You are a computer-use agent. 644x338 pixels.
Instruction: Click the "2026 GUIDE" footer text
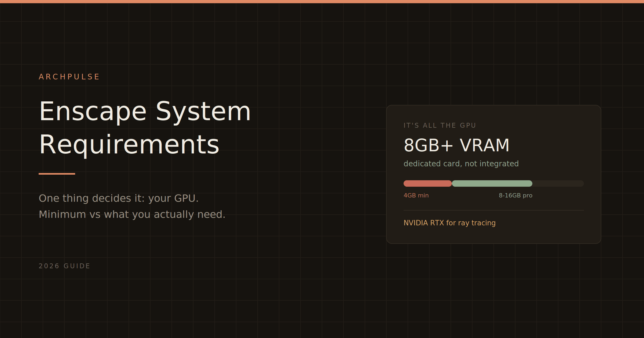pyautogui.click(x=64, y=266)
